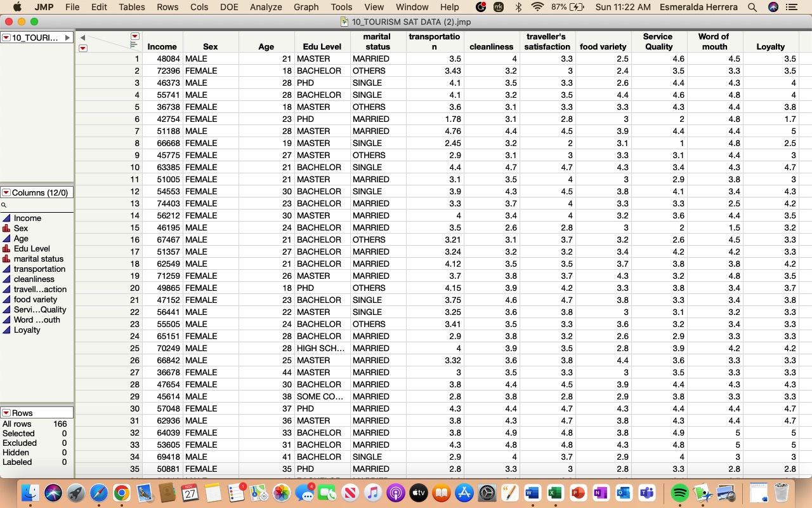
Task: Click the search magnifier in the Columns panel
Action: pyautogui.click(x=5, y=206)
